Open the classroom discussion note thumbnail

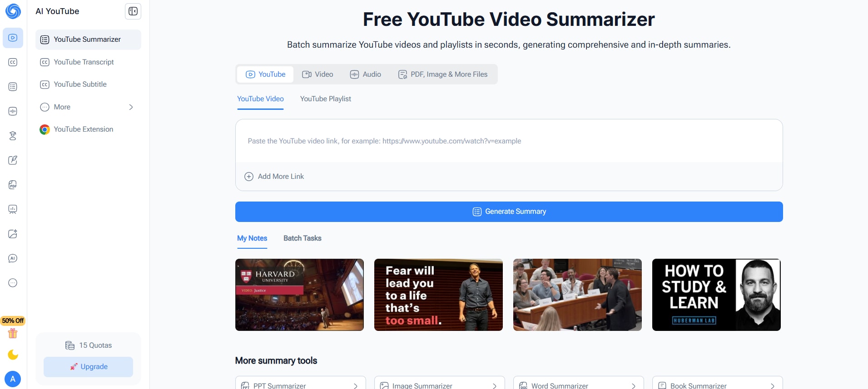coord(577,295)
